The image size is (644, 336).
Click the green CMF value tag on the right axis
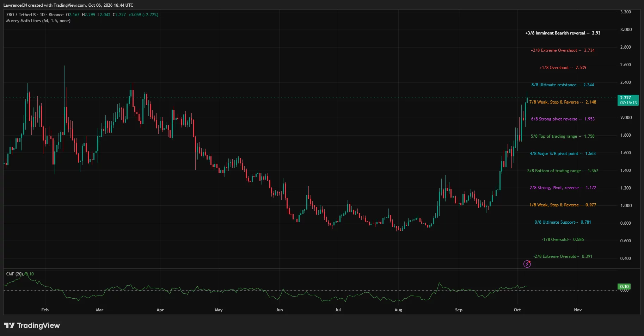coord(624,287)
